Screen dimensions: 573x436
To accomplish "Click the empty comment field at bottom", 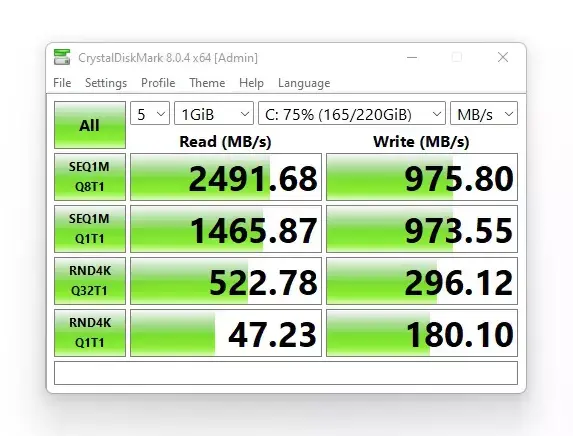I will (x=286, y=373).
